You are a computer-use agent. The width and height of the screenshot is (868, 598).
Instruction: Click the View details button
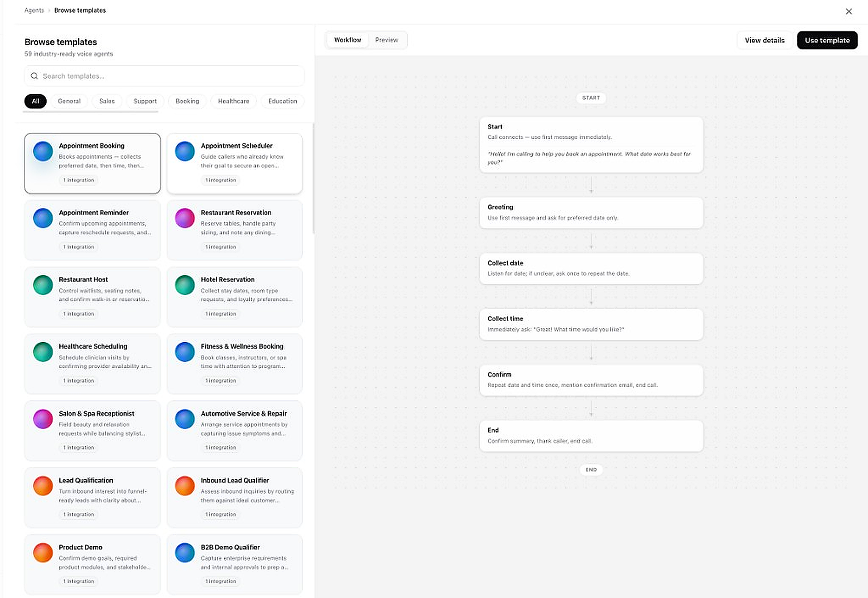click(765, 40)
